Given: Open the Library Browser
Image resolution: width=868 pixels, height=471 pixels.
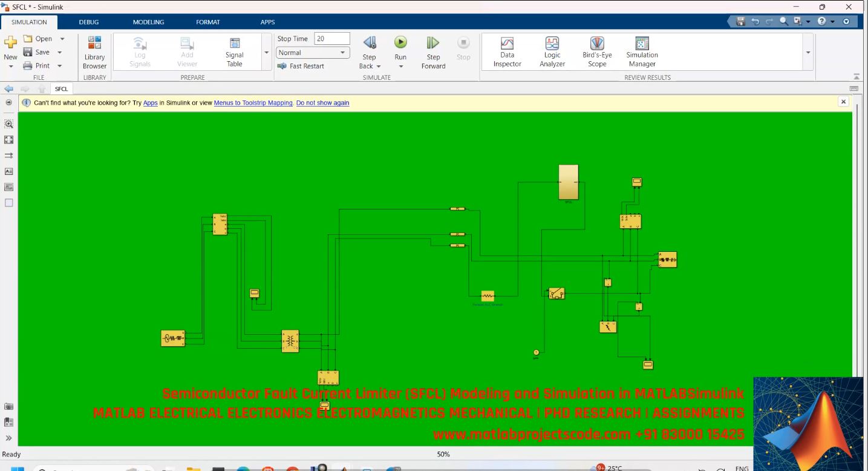Looking at the screenshot, I should (94, 51).
